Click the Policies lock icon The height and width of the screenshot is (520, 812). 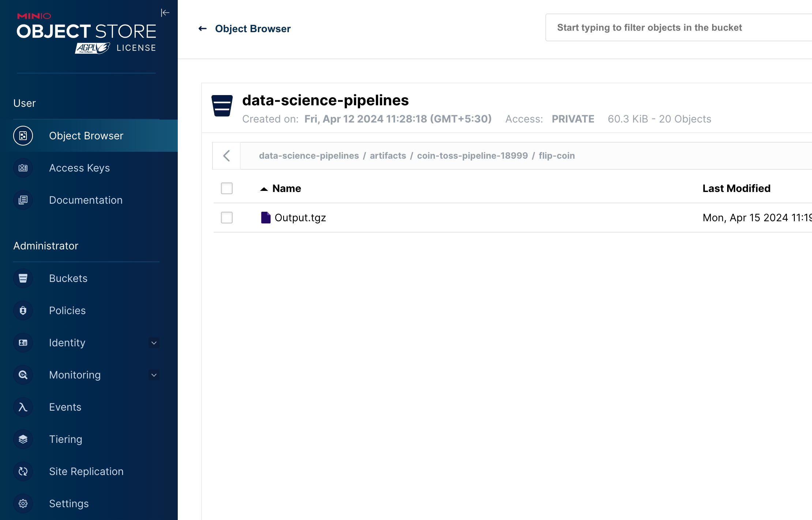point(23,310)
